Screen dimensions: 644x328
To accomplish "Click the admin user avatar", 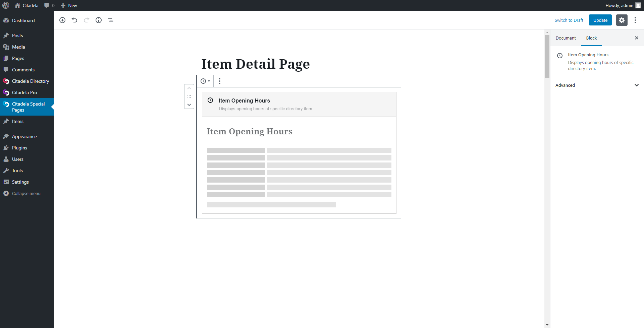I will [x=638, y=5].
